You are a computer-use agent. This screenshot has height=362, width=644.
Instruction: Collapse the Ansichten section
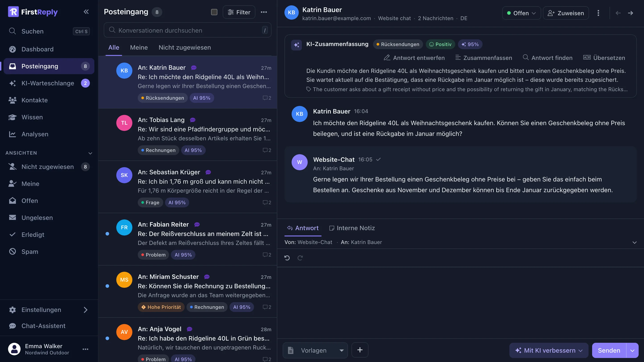point(90,153)
